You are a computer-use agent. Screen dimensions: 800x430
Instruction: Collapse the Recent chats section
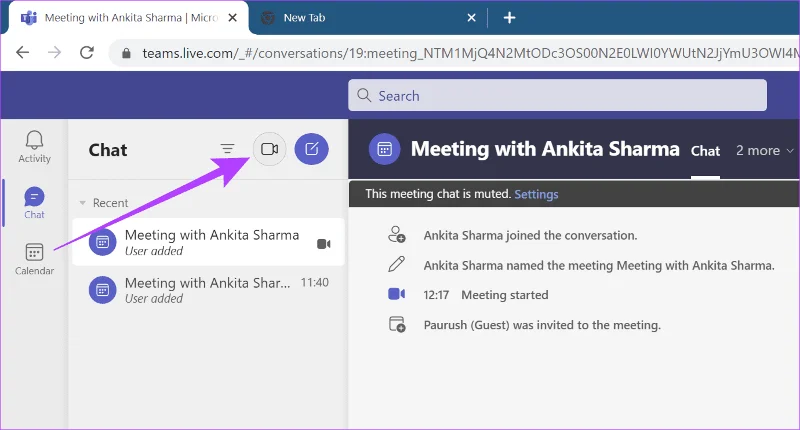(x=83, y=203)
